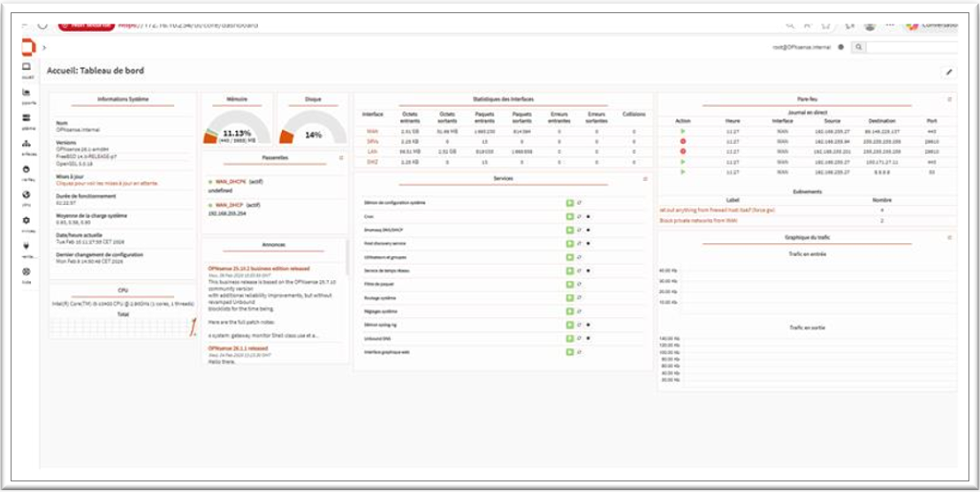Screen dimensions: 980x492
Task: Open the Système sidebar icon
Action: click(27, 118)
